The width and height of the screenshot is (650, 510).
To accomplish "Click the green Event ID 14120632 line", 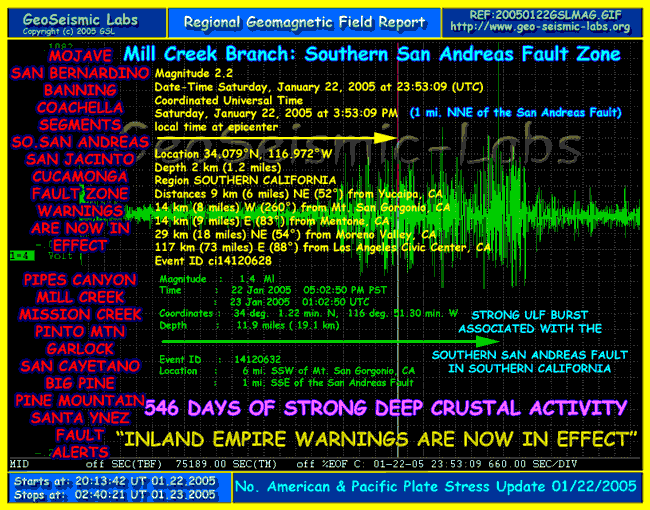I will [220, 359].
